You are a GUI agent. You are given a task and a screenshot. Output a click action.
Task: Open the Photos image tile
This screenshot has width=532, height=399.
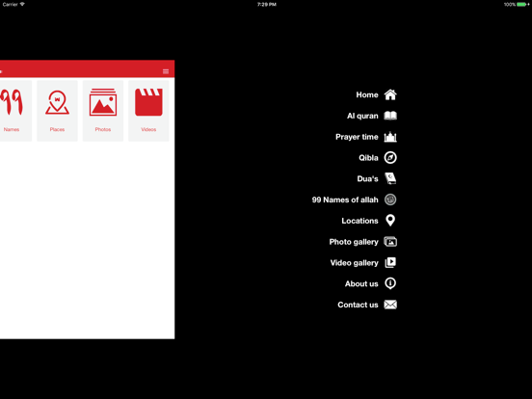[103, 111]
